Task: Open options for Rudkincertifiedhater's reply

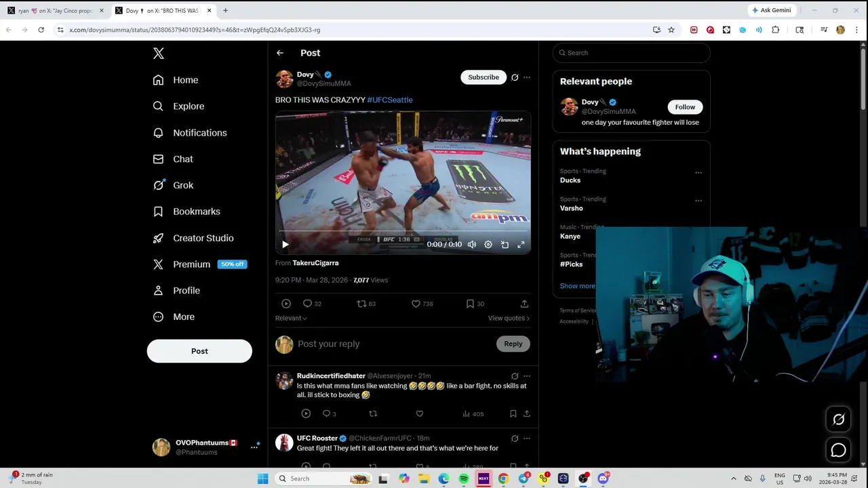Action: pyautogui.click(x=527, y=375)
